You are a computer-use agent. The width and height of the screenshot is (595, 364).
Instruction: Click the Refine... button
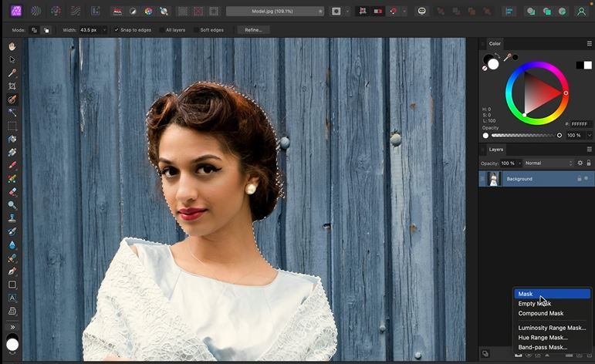click(x=253, y=30)
